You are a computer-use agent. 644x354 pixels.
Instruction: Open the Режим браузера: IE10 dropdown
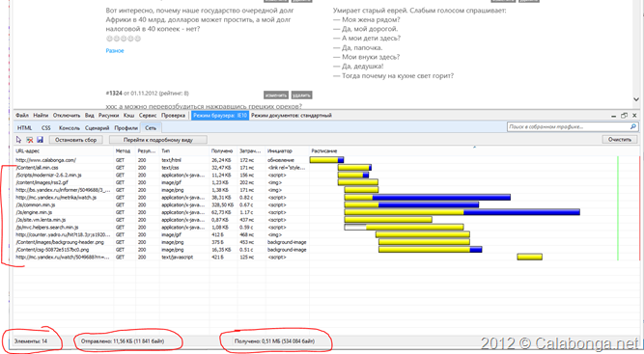(220, 116)
